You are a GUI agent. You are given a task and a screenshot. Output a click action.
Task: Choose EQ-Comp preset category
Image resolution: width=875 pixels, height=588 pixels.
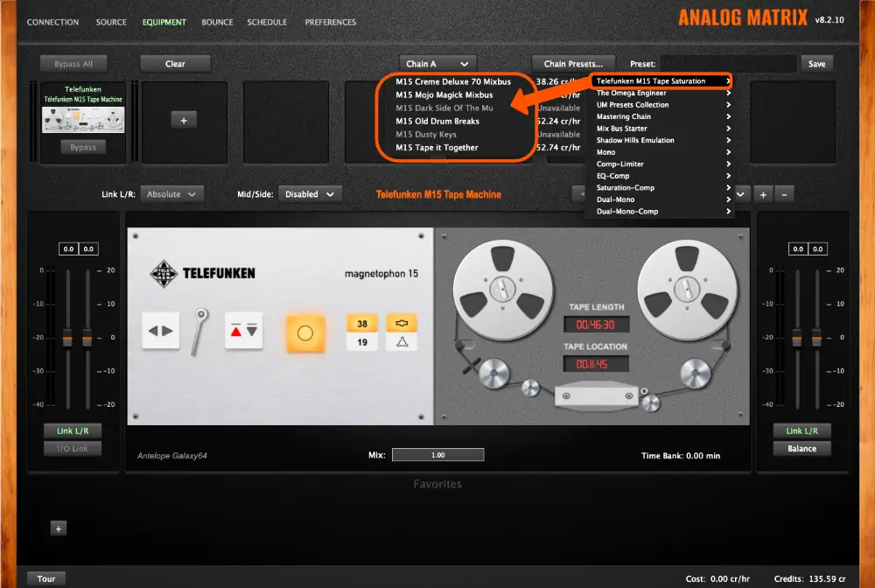661,176
